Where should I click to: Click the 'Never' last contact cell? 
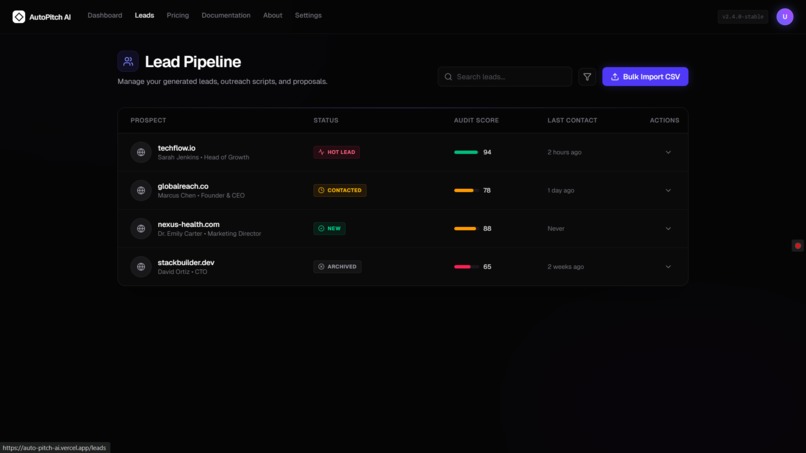(x=556, y=228)
